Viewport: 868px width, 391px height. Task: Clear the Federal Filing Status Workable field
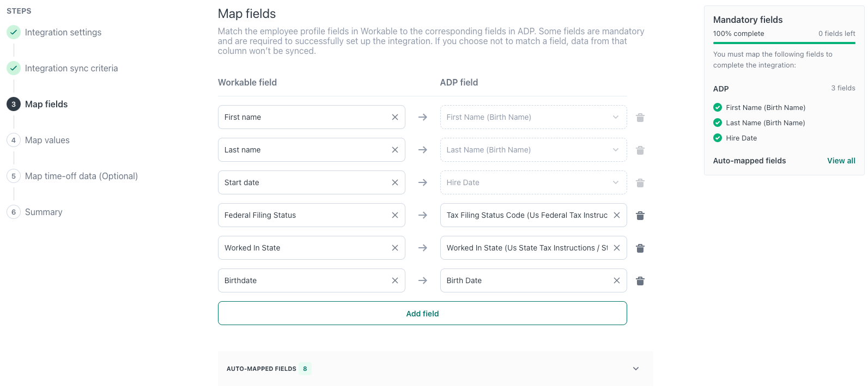[x=395, y=215]
